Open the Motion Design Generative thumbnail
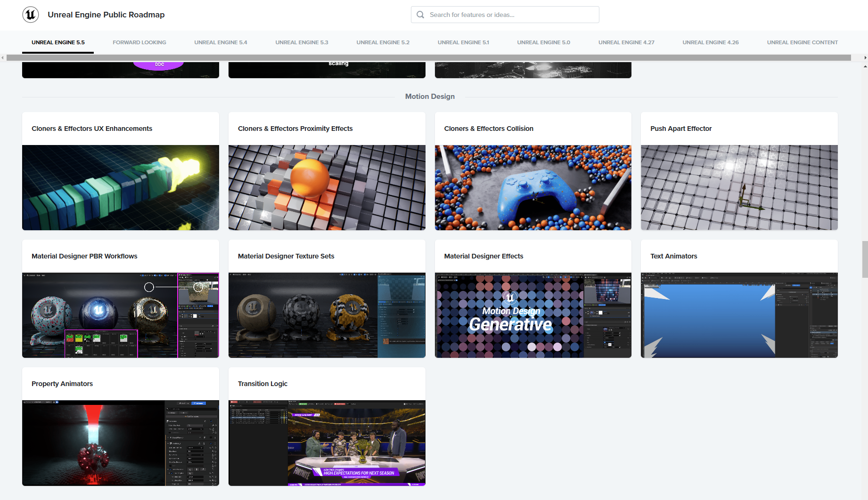The image size is (868, 500). [x=533, y=315]
